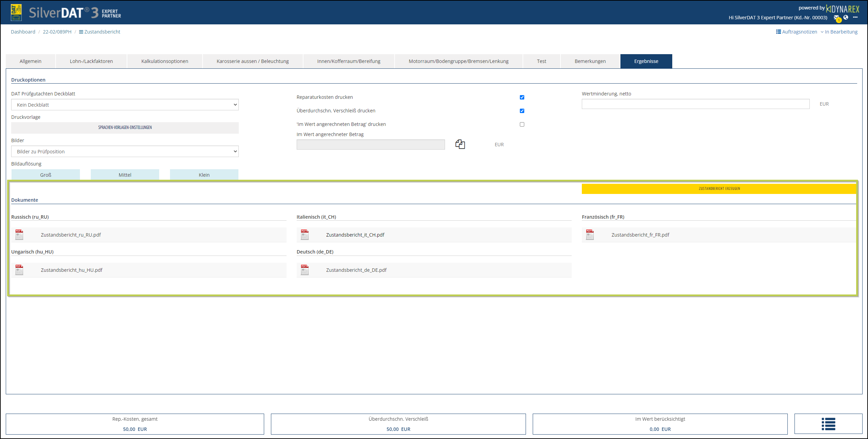Toggle Überdurchschn. Verschleiß drucken checkbox
The image size is (868, 439).
[522, 111]
